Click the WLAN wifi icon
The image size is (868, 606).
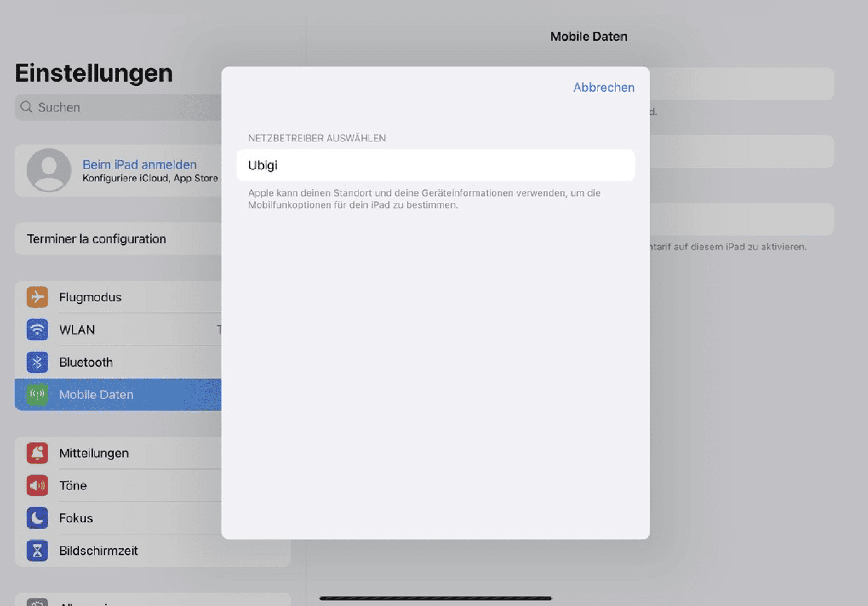[37, 330]
